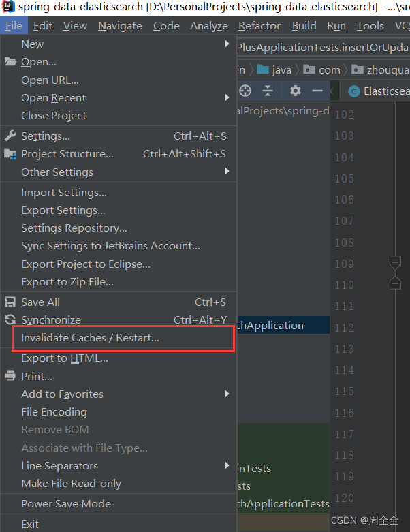The width and height of the screenshot is (410, 532).
Task: Open the Code menu
Action: coord(166,26)
